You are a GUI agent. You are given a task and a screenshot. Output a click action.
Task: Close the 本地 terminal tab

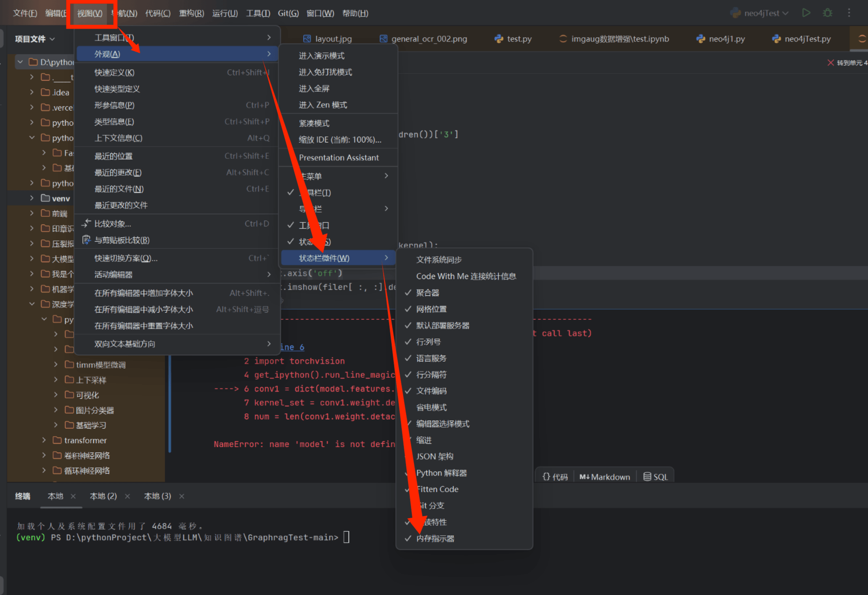[x=73, y=496]
